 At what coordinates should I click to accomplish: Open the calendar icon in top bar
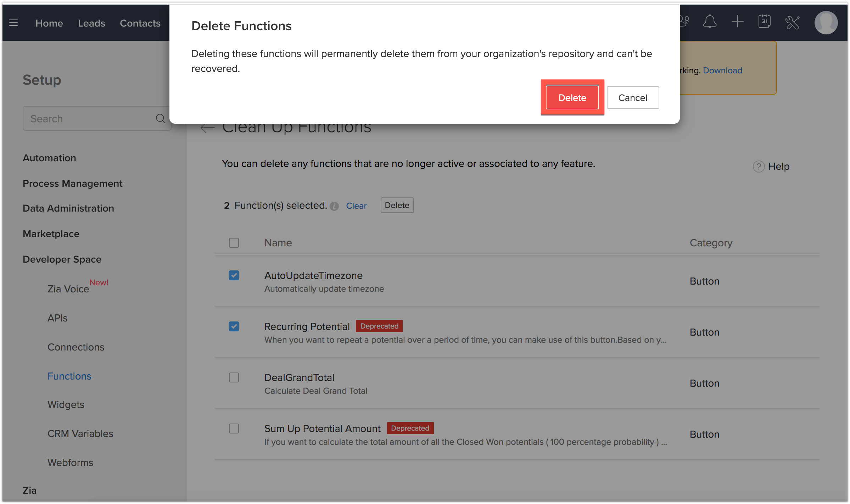[x=765, y=22]
